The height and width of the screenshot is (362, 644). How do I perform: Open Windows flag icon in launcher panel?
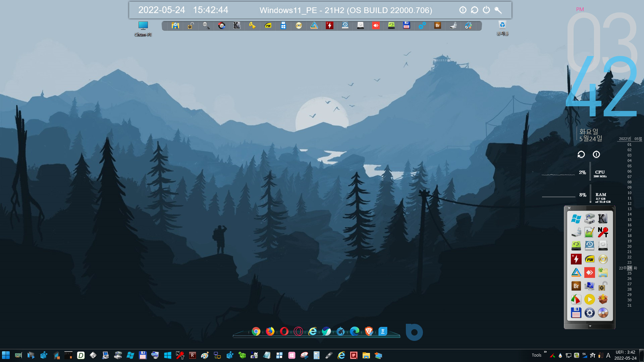point(576,219)
